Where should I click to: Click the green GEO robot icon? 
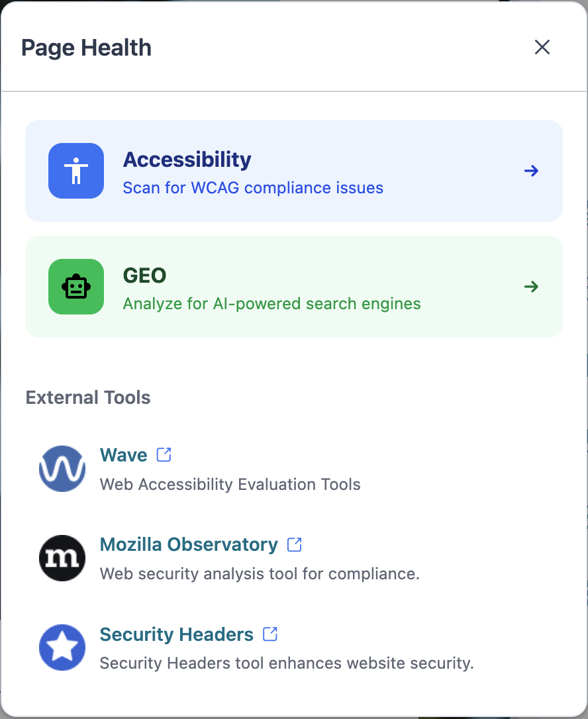click(x=76, y=287)
